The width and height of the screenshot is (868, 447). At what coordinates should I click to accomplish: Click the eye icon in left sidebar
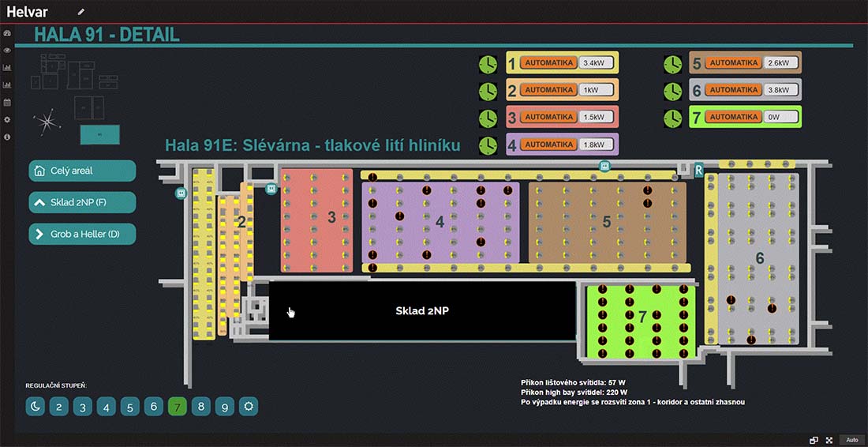pyautogui.click(x=7, y=51)
